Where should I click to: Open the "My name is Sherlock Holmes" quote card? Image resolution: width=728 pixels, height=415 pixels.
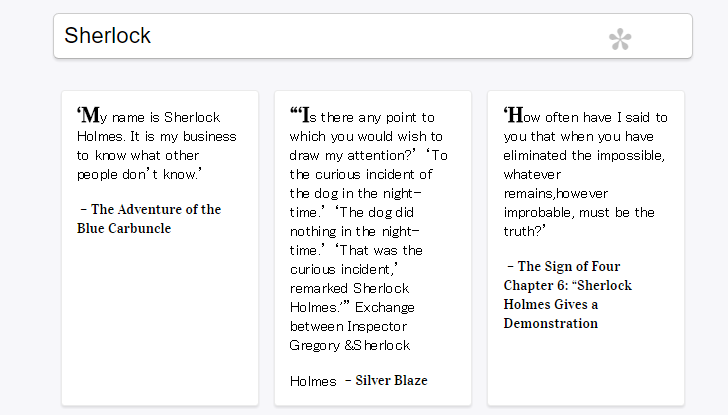160,248
